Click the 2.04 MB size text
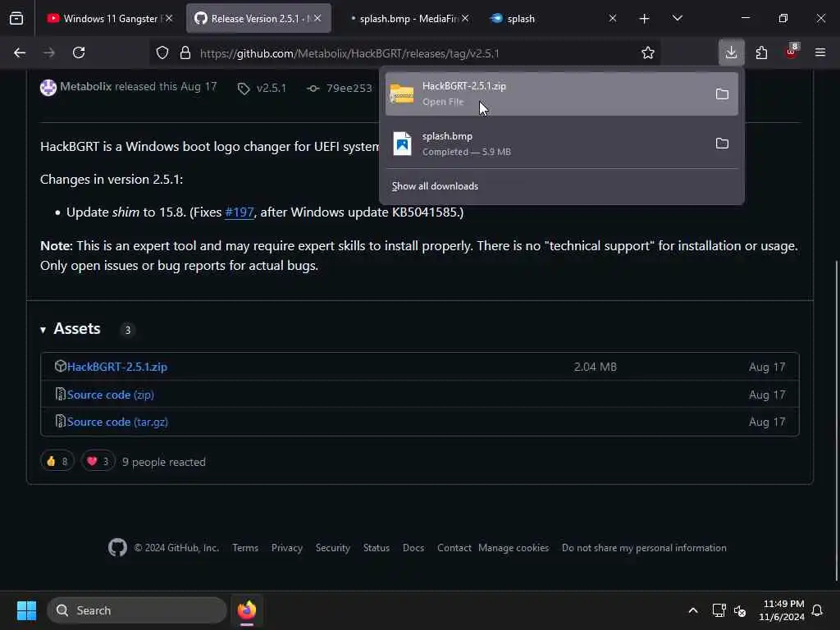 [x=596, y=367]
